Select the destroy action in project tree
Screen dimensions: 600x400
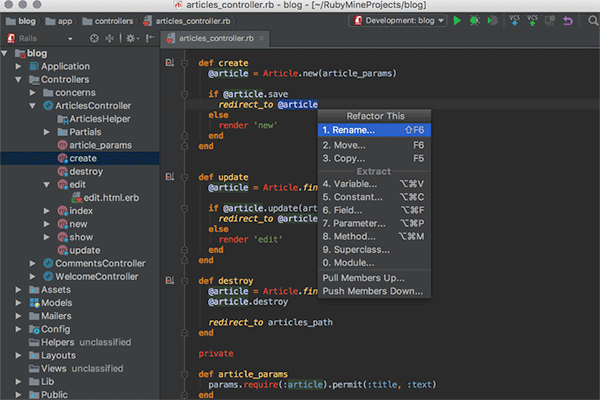tap(80, 171)
